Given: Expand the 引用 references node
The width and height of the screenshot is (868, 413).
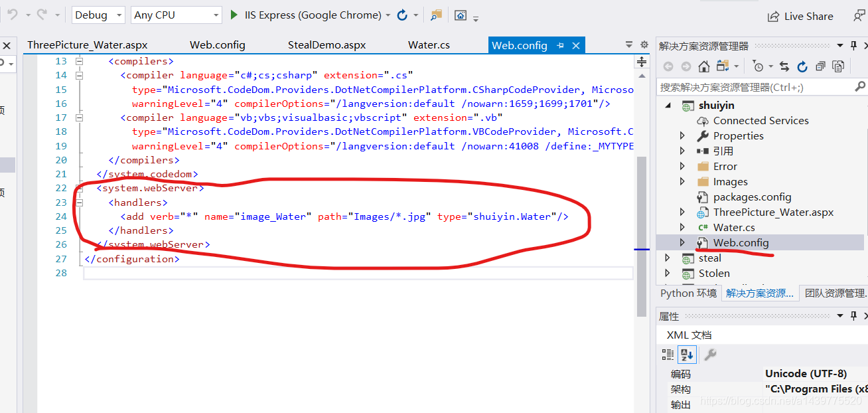Looking at the screenshot, I should coord(682,151).
